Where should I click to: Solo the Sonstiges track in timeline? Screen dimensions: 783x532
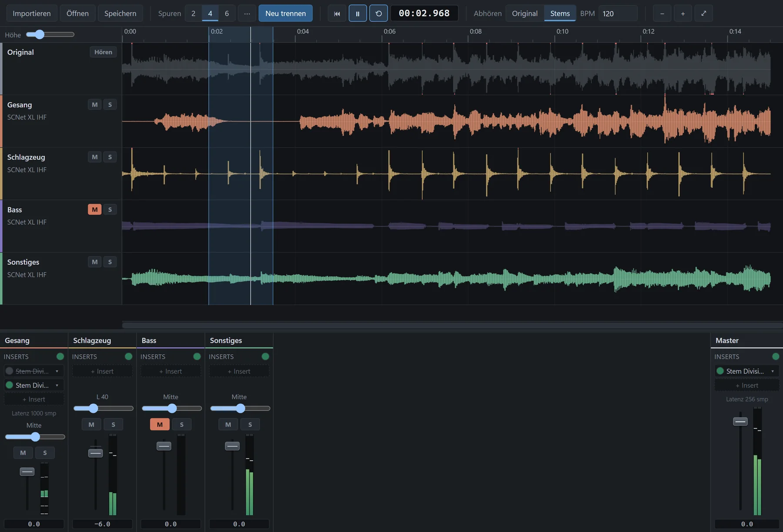[x=110, y=262]
